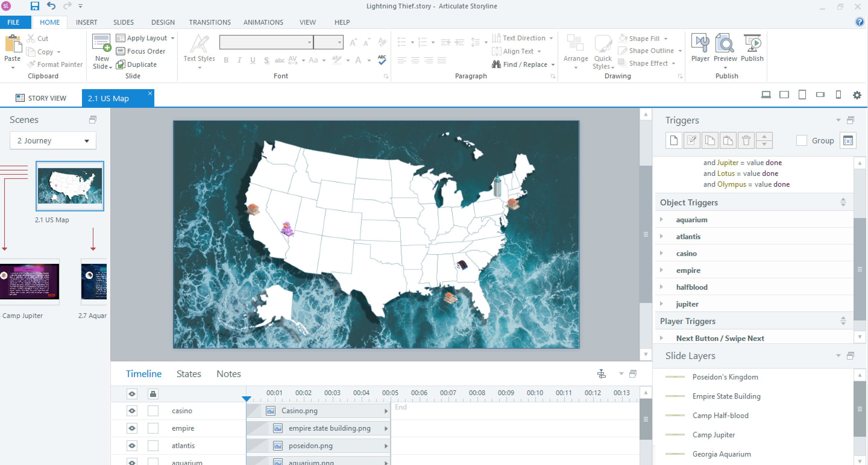Image resolution: width=868 pixels, height=465 pixels.
Task: Click Find / Replace
Action: (523, 64)
